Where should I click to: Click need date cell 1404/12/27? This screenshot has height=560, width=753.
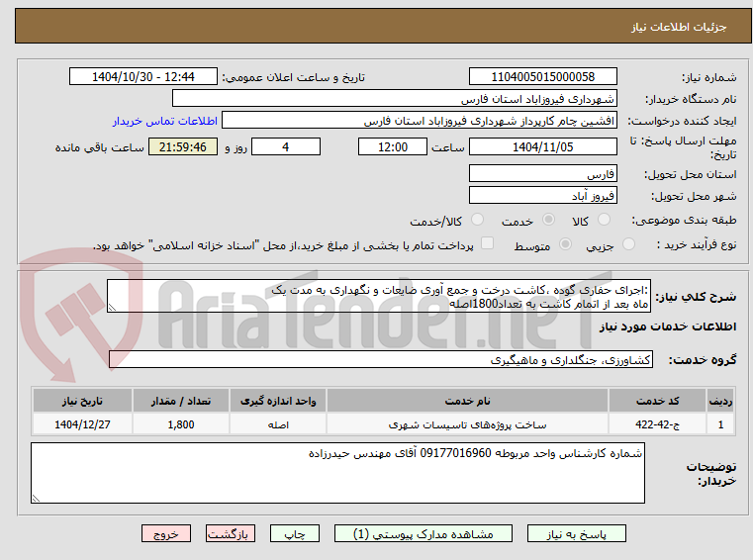click(x=82, y=424)
